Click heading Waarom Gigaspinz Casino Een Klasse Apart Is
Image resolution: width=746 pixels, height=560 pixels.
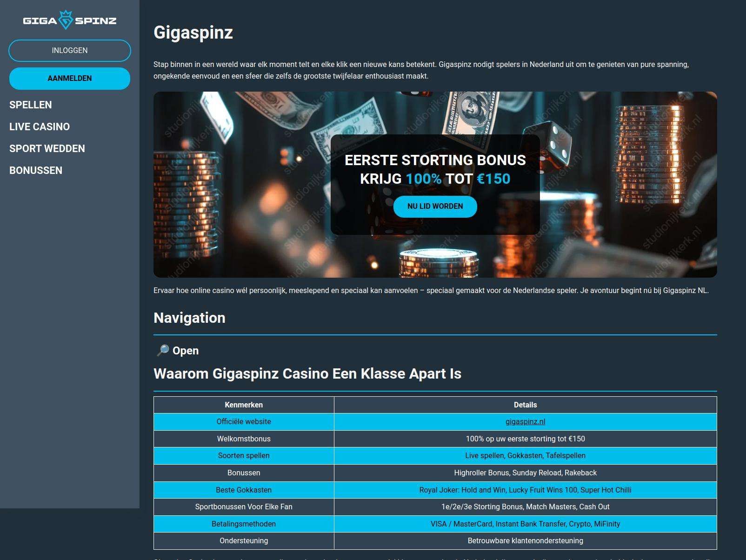[307, 373]
